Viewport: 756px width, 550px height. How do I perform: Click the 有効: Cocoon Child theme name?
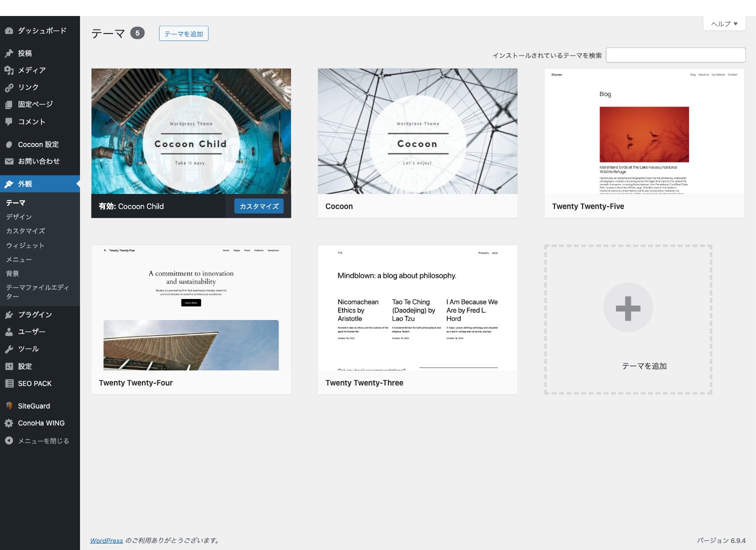(131, 206)
